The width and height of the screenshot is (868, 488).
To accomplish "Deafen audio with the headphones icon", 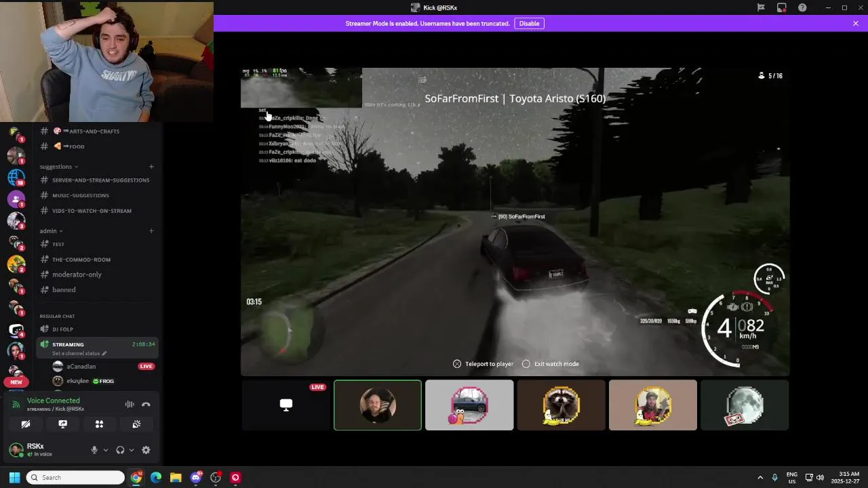I will pyautogui.click(x=120, y=450).
